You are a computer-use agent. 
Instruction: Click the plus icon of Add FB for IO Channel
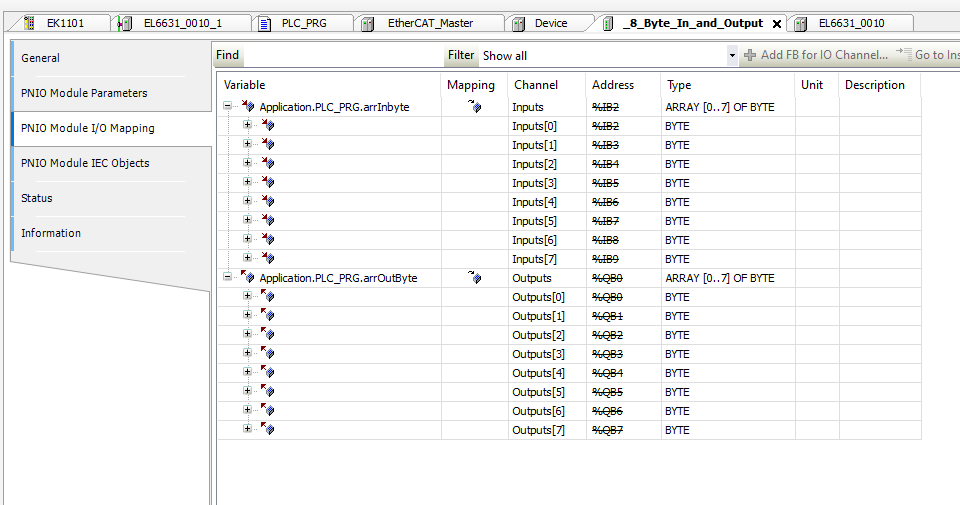click(749, 55)
